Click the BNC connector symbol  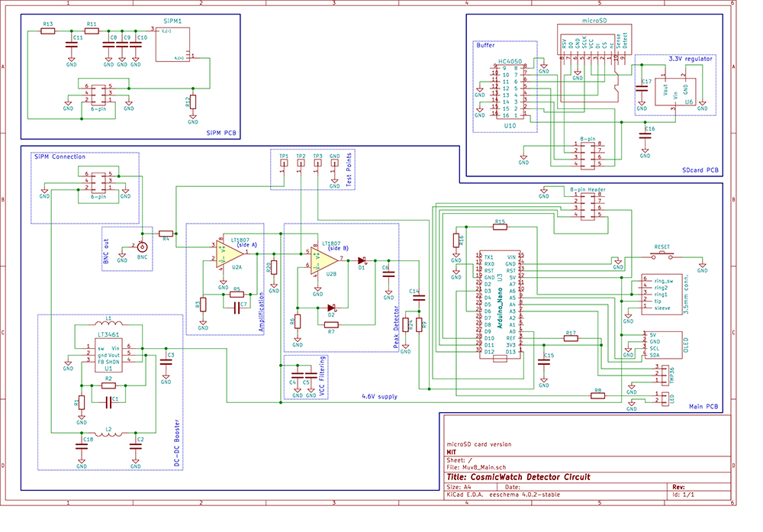(x=141, y=246)
